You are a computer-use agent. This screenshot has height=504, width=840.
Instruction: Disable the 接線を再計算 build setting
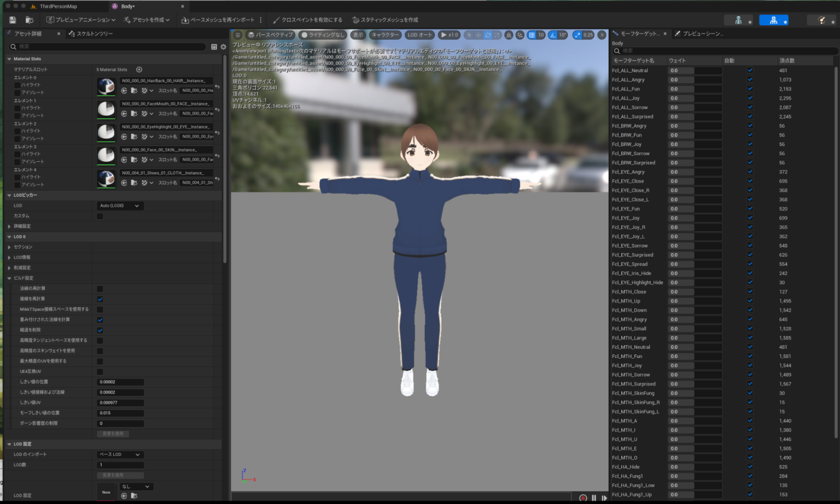(100, 298)
